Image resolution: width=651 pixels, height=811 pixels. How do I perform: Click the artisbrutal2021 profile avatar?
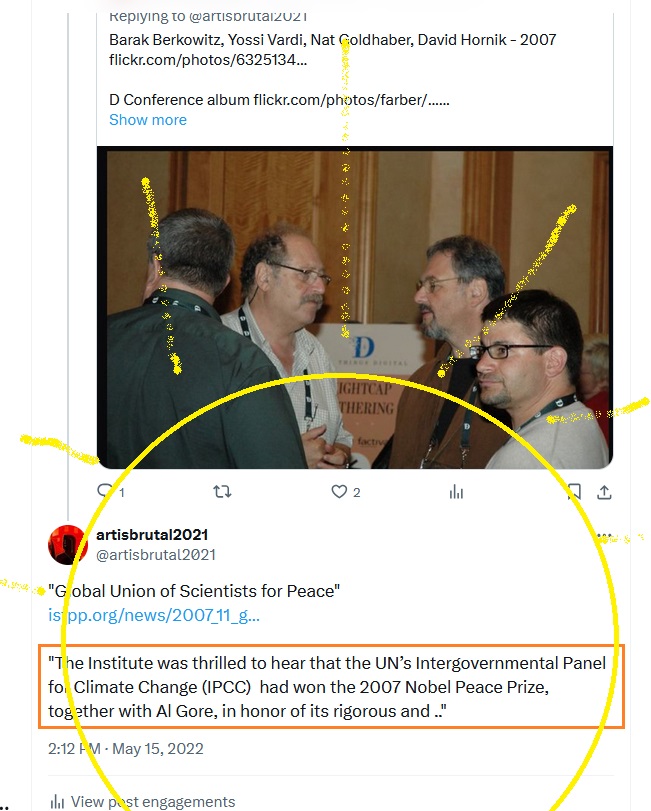(67, 545)
